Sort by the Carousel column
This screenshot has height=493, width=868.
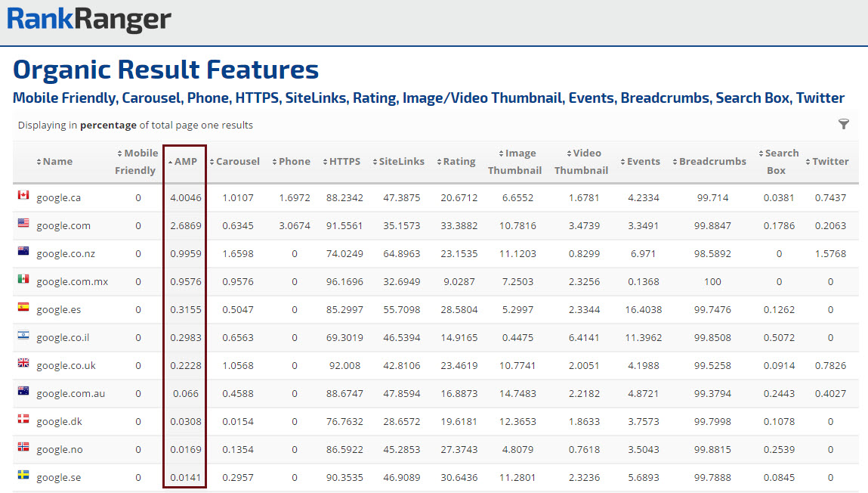pos(237,162)
